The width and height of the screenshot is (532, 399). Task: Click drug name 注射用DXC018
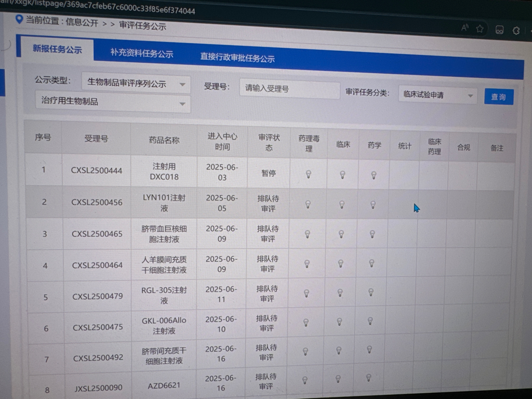[x=164, y=171]
